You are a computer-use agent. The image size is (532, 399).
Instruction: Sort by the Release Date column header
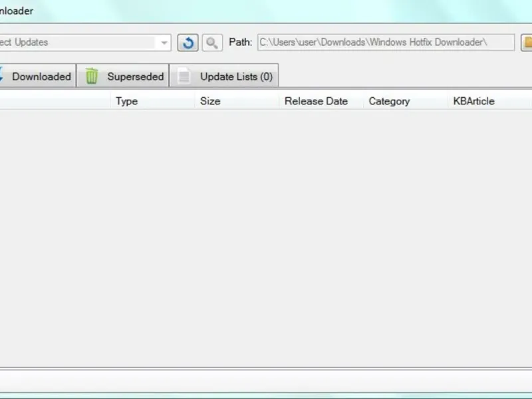(321, 101)
